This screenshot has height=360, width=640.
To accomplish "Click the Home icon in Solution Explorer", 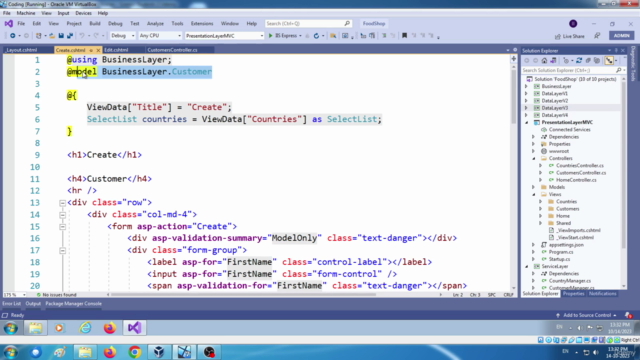I will (x=544, y=61).
